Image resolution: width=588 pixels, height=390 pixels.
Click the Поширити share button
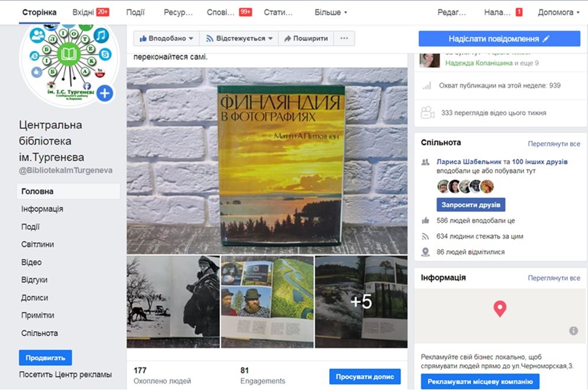(x=306, y=38)
